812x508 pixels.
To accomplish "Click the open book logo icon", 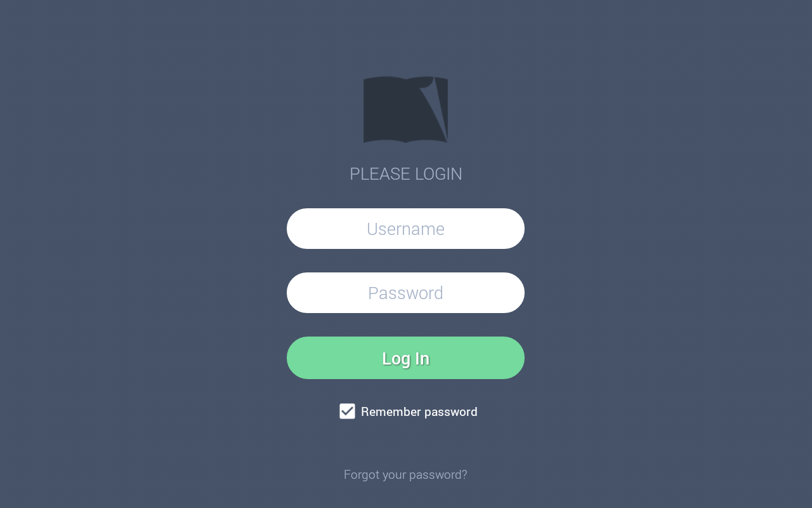I will tap(405, 110).
